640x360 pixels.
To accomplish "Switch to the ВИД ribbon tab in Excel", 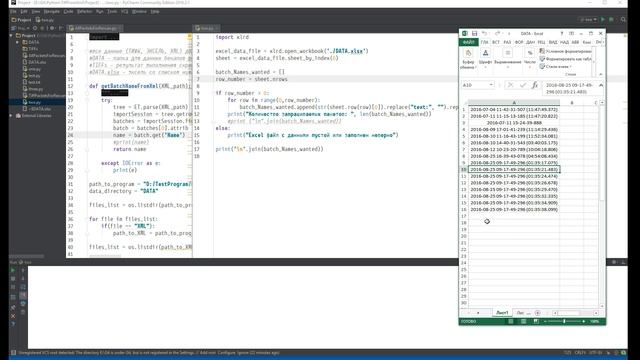I will (x=553, y=42).
